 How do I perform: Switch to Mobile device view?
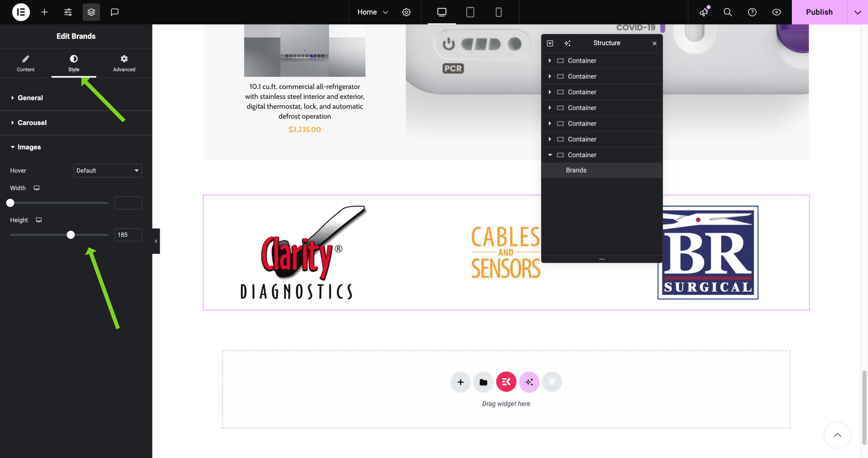point(499,12)
